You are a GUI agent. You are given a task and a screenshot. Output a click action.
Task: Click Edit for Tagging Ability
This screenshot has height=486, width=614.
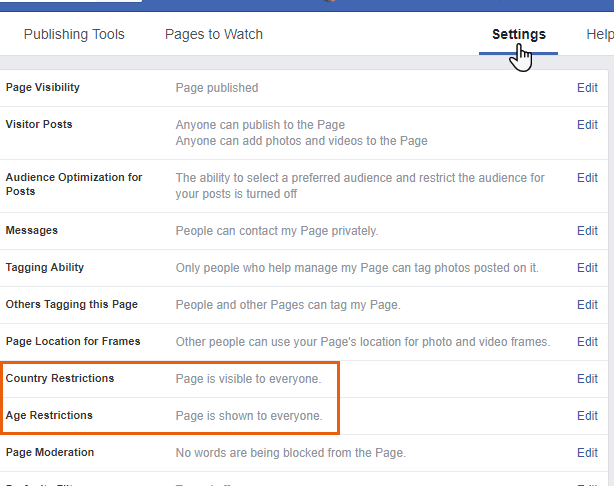[587, 268]
